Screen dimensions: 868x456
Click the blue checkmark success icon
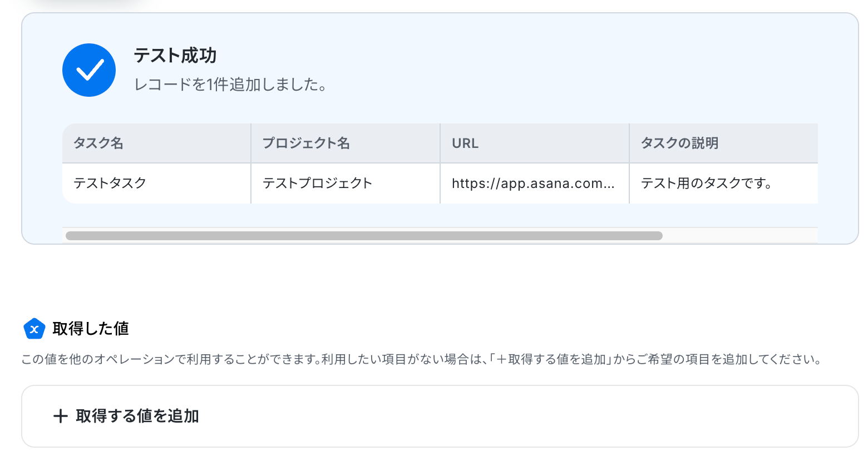pyautogui.click(x=89, y=70)
